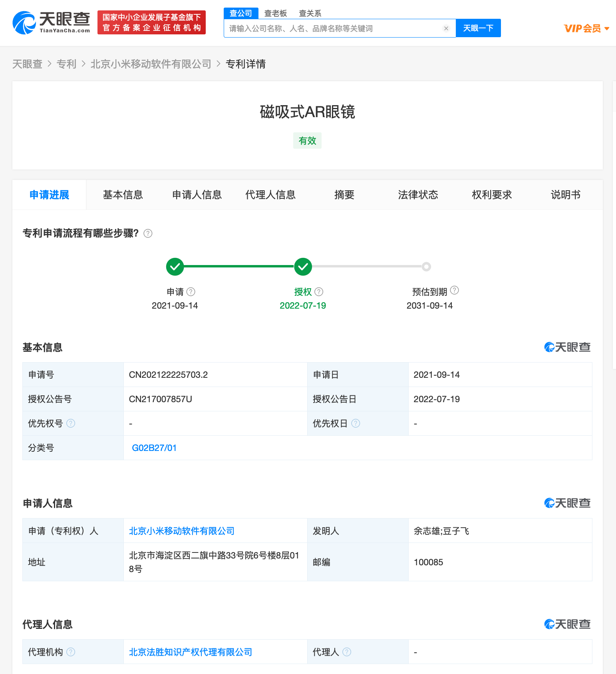The image size is (616, 674).
Task: Open 摘要 tab
Action: (344, 195)
